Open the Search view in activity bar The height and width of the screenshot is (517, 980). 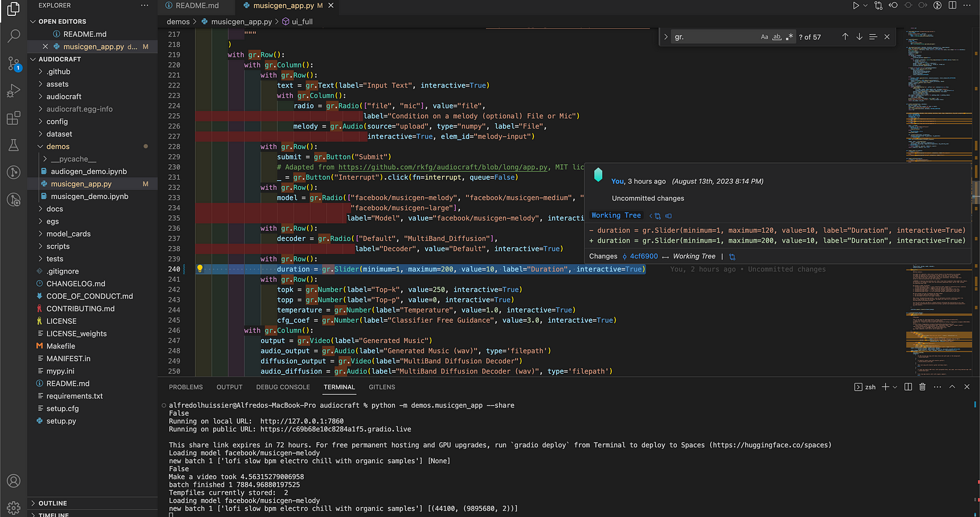13,36
